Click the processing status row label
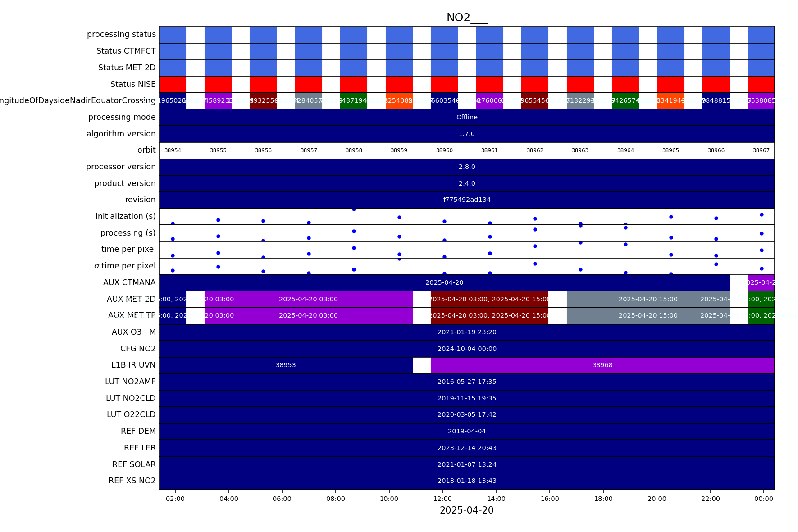 (x=121, y=34)
